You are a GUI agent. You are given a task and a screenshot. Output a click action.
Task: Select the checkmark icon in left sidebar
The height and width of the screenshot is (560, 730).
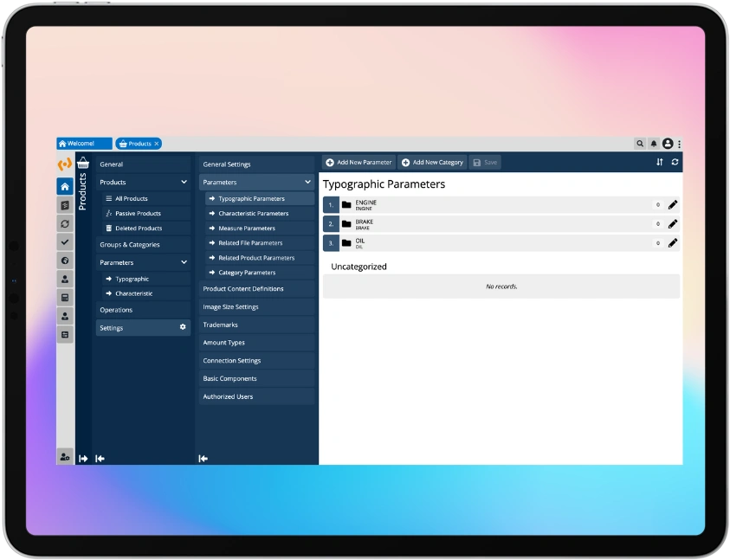[65, 241]
